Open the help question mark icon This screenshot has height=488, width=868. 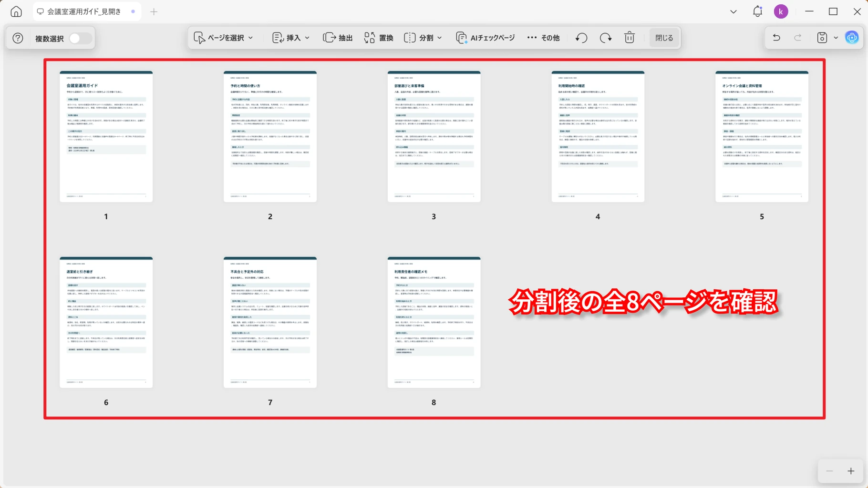click(x=18, y=38)
